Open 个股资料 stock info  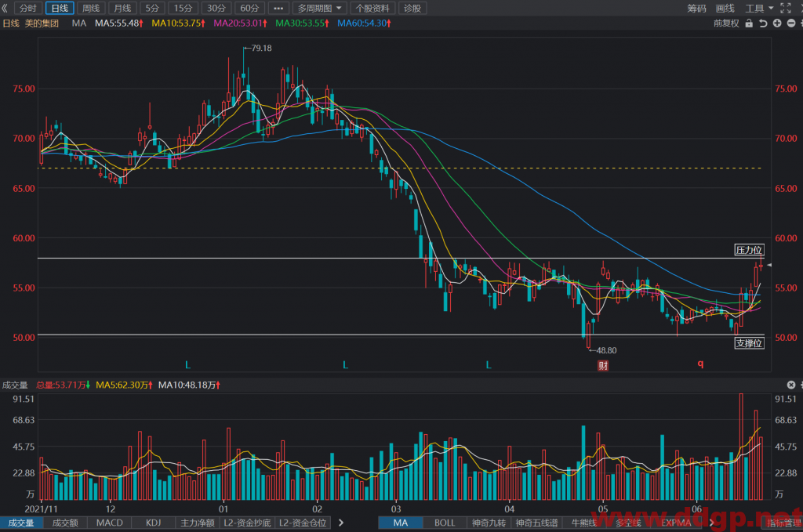(372, 8)
